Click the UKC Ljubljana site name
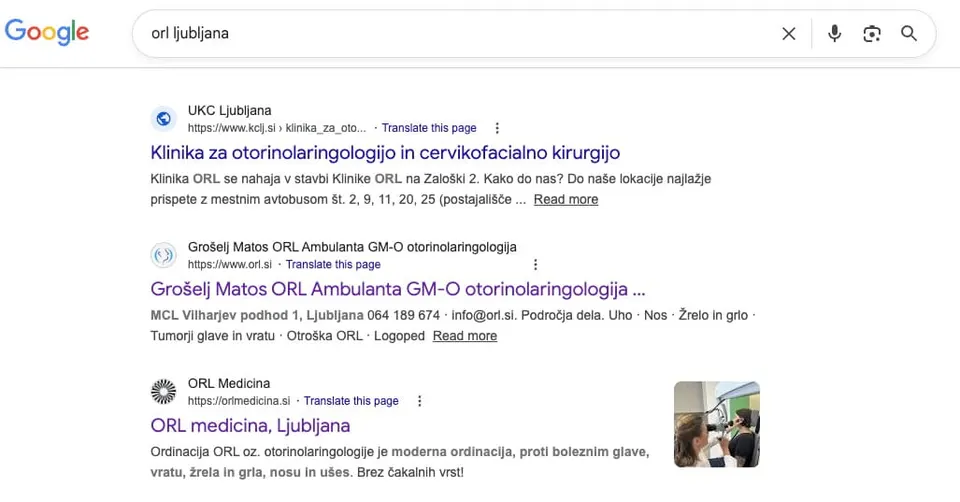960x502 pixels. (230, 111)
